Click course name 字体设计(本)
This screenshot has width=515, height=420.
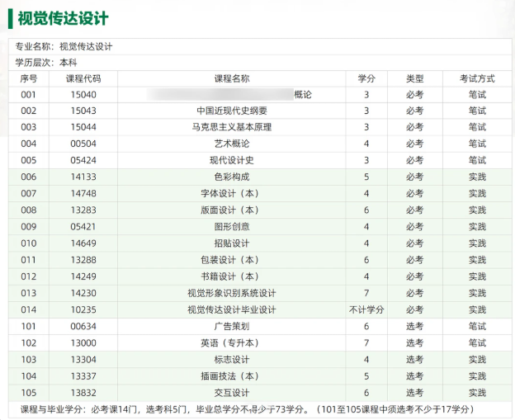tap(230, 193)
